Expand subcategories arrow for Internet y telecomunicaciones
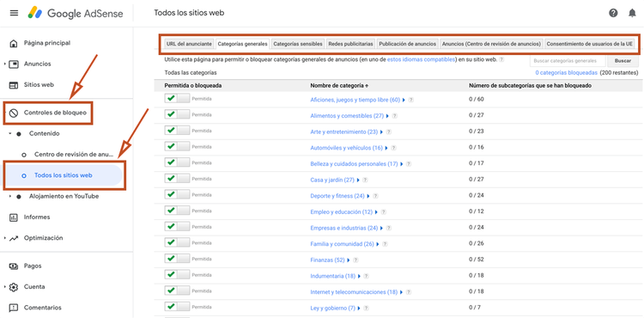Screen dimensions: 644x318 [401, 292]
